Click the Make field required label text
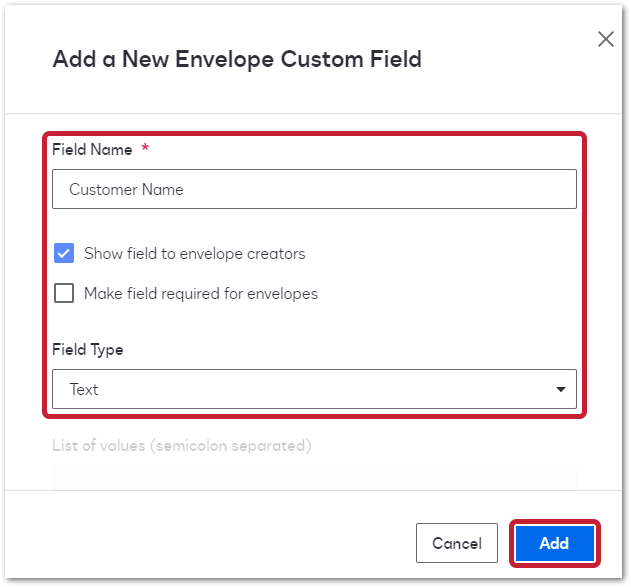Viewport: 631px width, 587px height. [201, 294]
